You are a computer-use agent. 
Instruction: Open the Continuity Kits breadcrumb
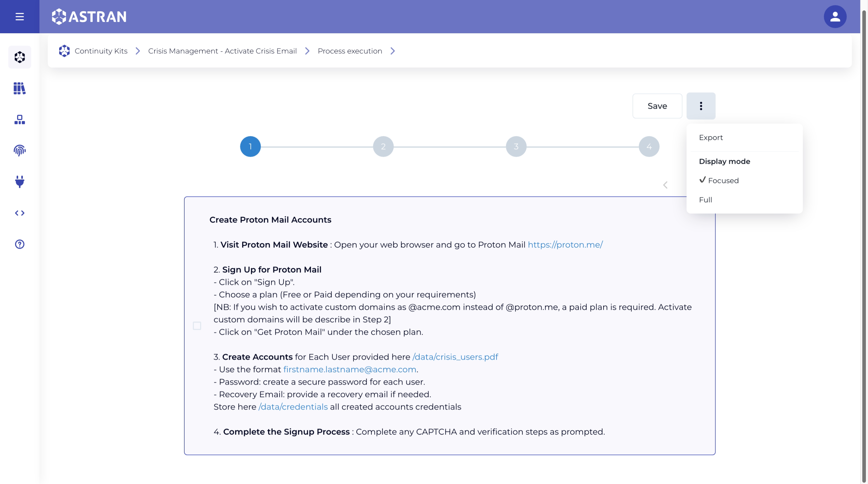pos(101,51)
